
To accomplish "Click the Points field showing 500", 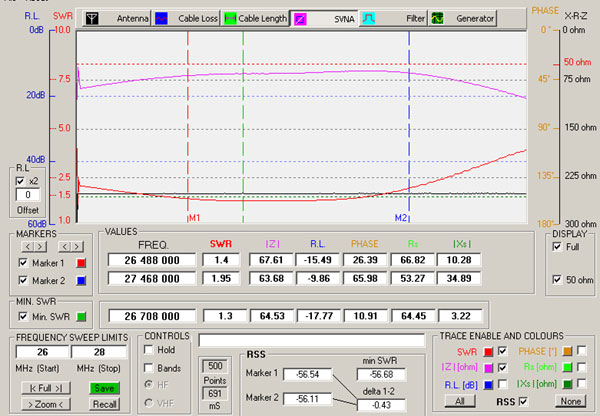I will click(x=215, y=366).
